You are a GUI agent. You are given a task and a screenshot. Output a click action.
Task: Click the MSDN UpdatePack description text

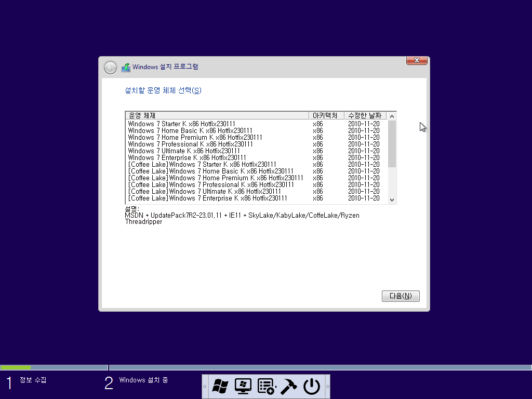pyautogui.click(x=242, y=219)
